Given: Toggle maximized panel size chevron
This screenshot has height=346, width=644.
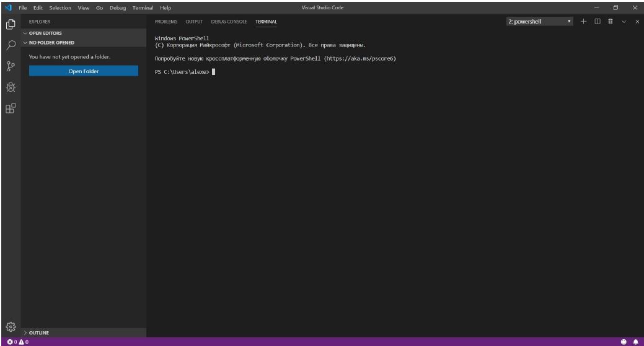Looking at the screenshot, I should click(624, 22).
